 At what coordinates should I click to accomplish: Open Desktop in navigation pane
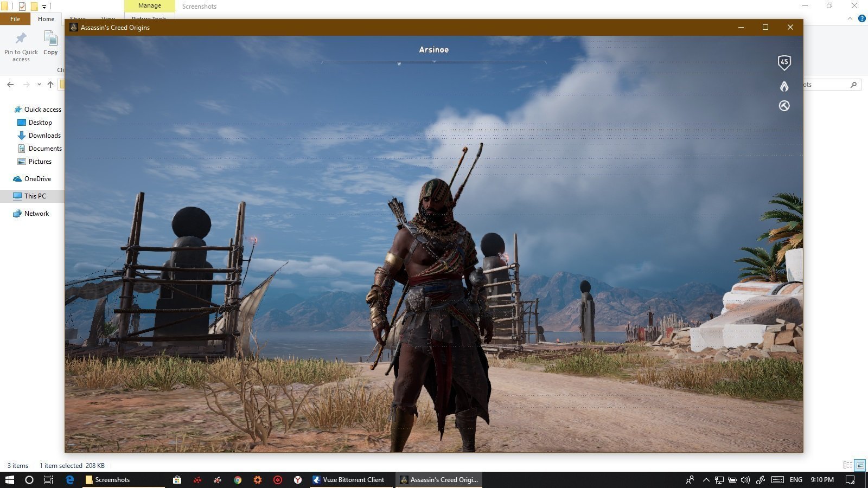(35, 123)
